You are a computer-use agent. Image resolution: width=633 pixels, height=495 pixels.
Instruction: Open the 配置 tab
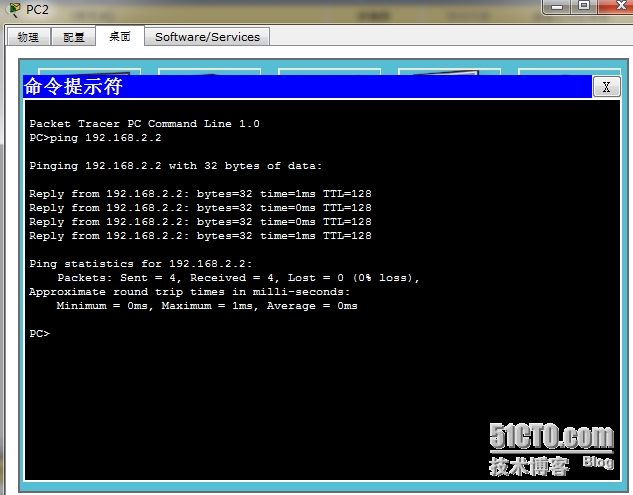[73, 37]
